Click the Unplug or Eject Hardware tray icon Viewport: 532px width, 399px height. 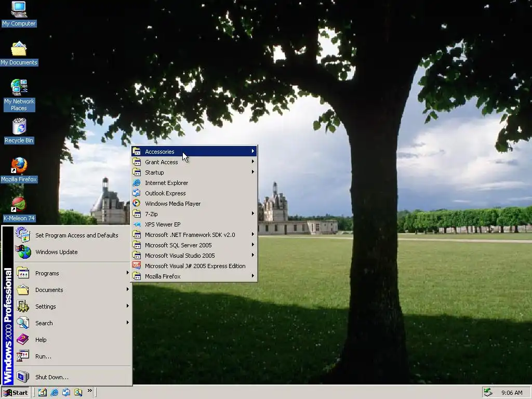(488, 392)
